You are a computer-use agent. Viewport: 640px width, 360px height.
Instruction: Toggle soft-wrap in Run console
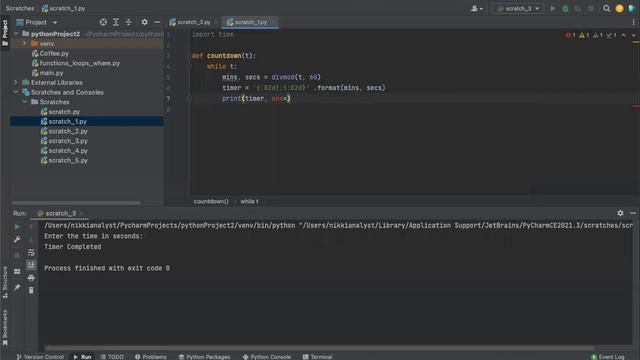click(31, 253)
